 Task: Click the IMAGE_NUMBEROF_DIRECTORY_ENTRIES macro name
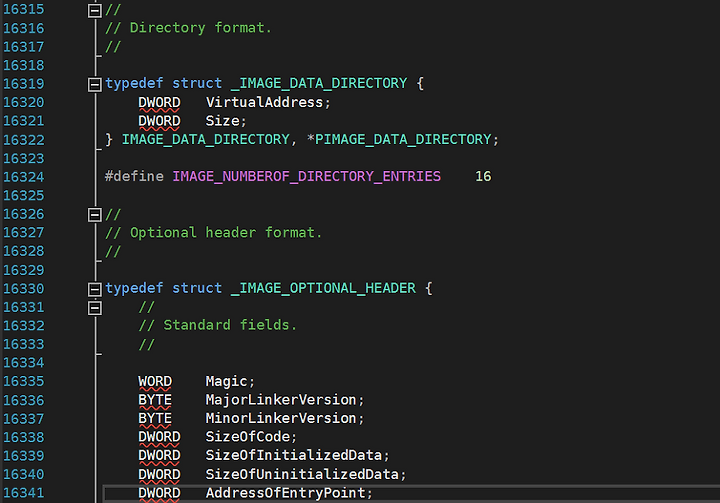click(x=307, y=176)
